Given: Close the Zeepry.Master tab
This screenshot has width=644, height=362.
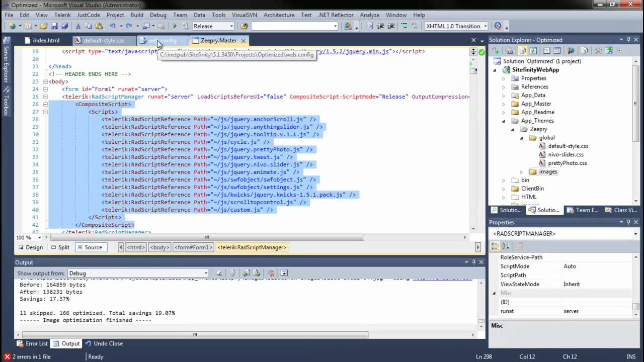Looking at the screenshot, I should [243, 40].
